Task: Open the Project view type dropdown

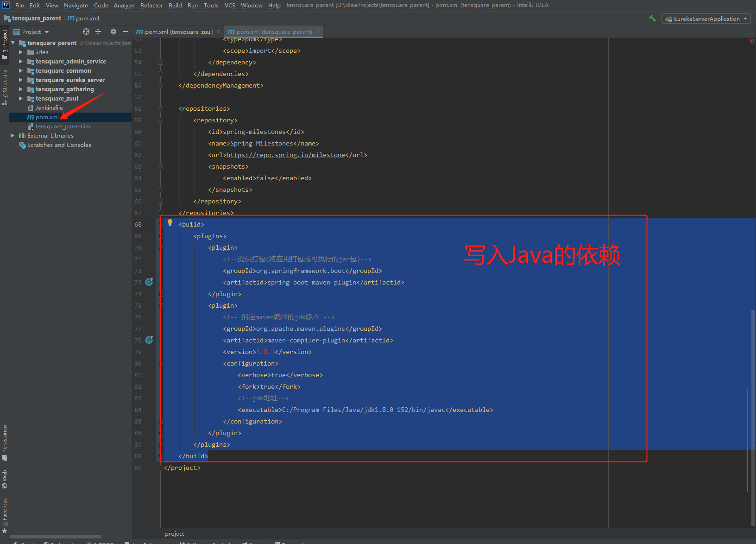Action: coord(31,32)
